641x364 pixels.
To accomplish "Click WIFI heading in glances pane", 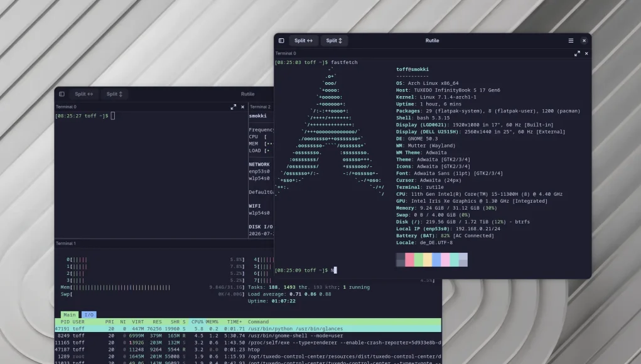I will [x=254, y=206].
